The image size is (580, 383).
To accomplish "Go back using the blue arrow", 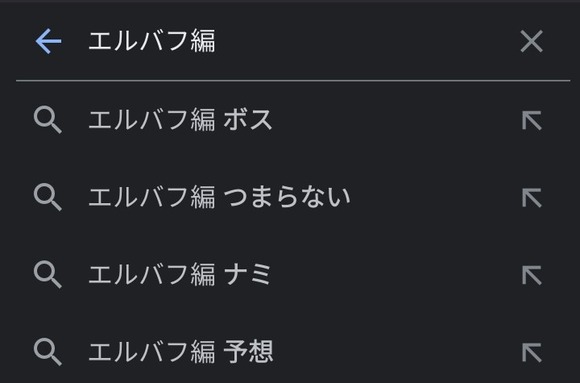I will pyautogui.click(x=48, y=41).
